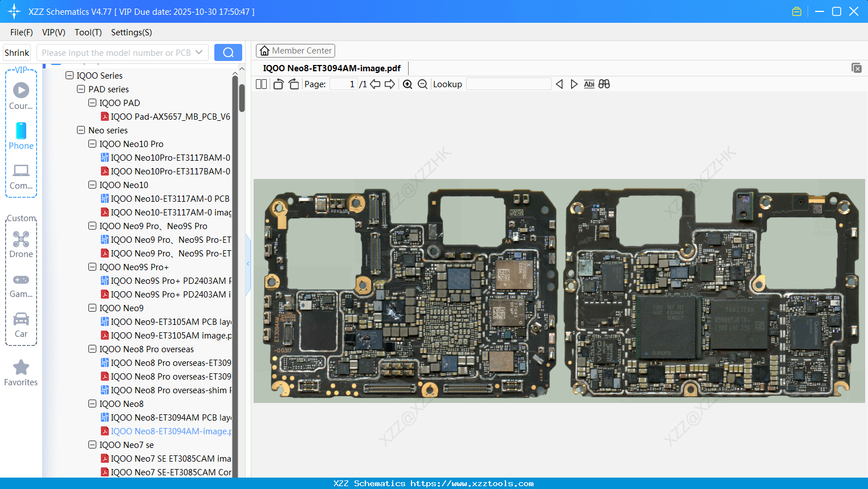Type in the Lookup search field
Image resolution: width=868 pixels, height=489 pixels.
tap(509, 84)
